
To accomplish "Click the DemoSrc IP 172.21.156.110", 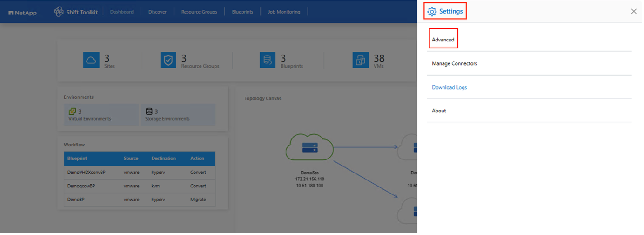I will [310, 180].
